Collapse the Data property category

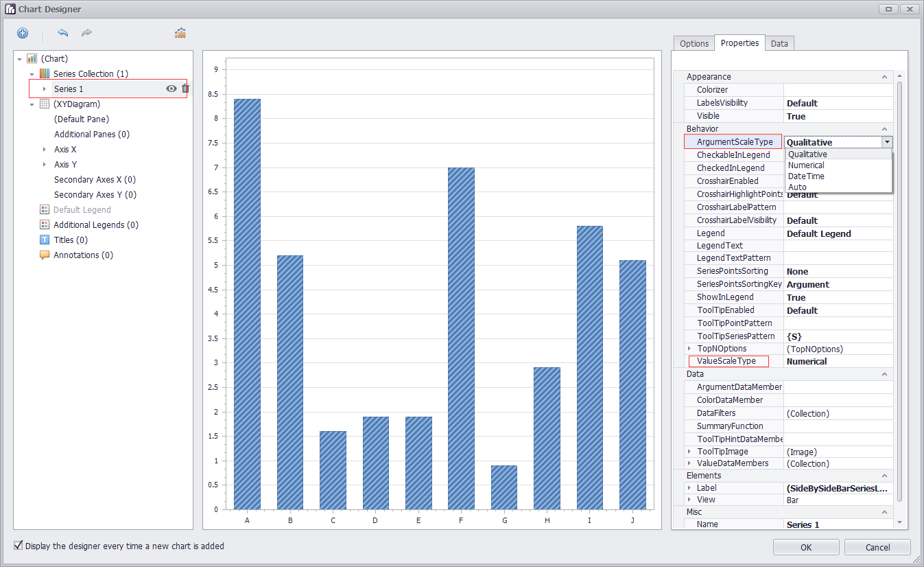pos(885,374)
